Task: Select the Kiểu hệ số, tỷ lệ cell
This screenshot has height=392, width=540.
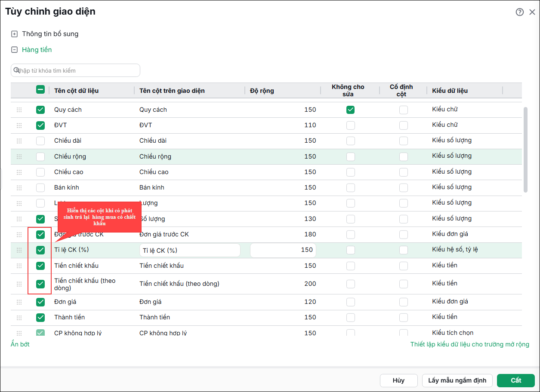Action: [x=455, y=250]
